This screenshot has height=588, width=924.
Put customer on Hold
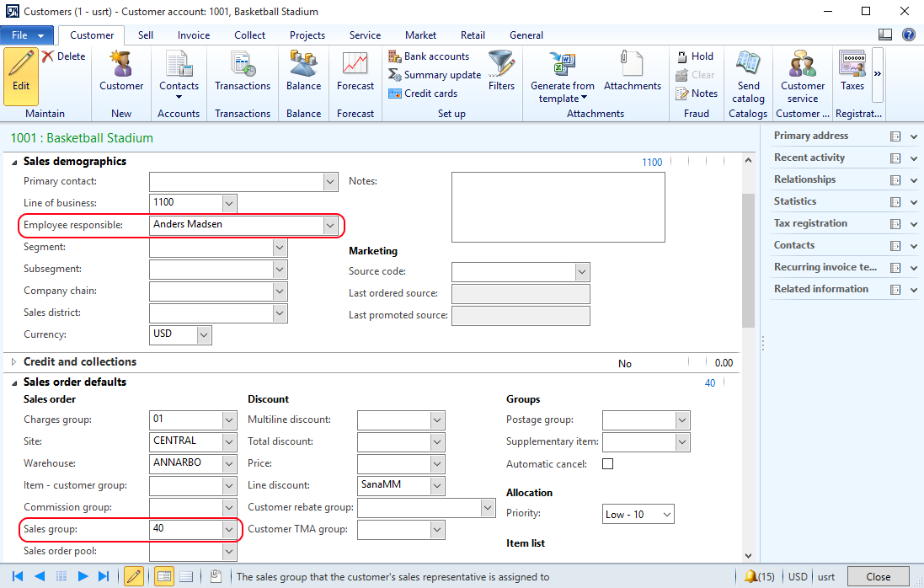coord(696,56)
